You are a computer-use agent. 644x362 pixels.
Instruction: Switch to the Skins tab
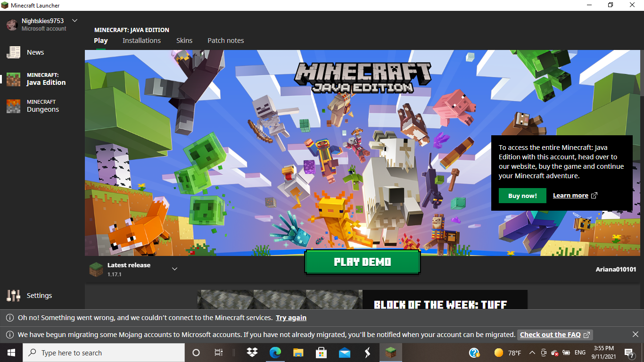click(x=184, y=41)
